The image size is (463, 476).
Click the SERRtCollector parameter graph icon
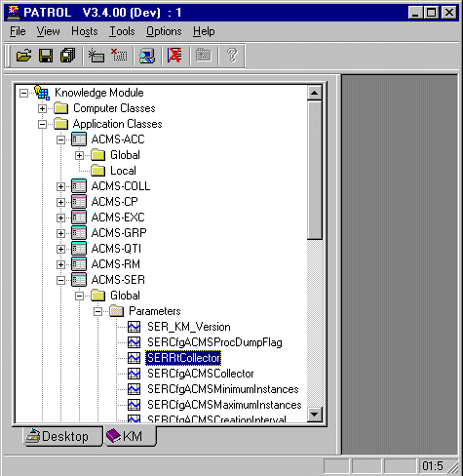coord(135,358)
